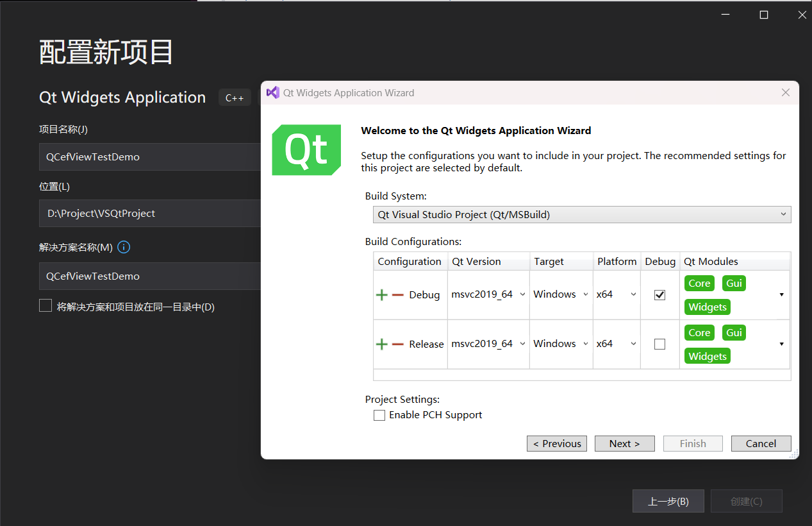This screenshot has width=812, height=526.
Task: Click the location field D:\Project\VSQtProject
Action: [x=150, y=213]
